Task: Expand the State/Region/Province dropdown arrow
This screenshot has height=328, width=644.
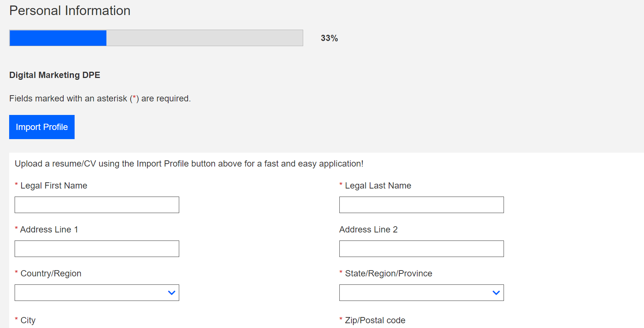Action: point(496,293)
